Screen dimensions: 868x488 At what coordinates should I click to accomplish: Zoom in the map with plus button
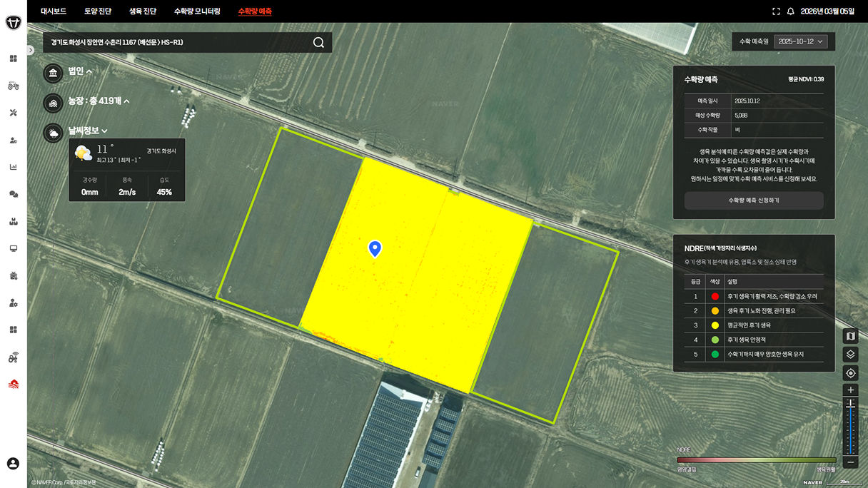click(x=850, y=390)
